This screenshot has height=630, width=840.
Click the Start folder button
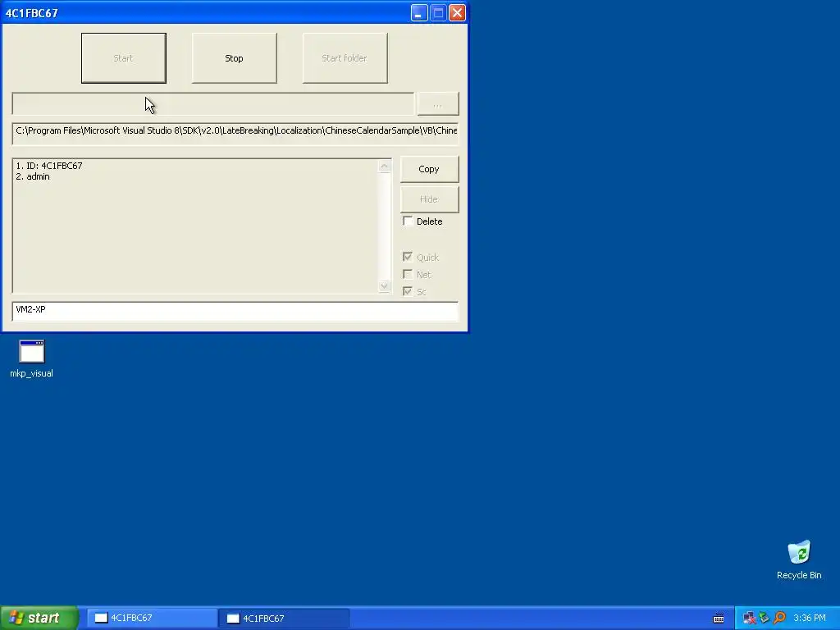tap(345, 58)
